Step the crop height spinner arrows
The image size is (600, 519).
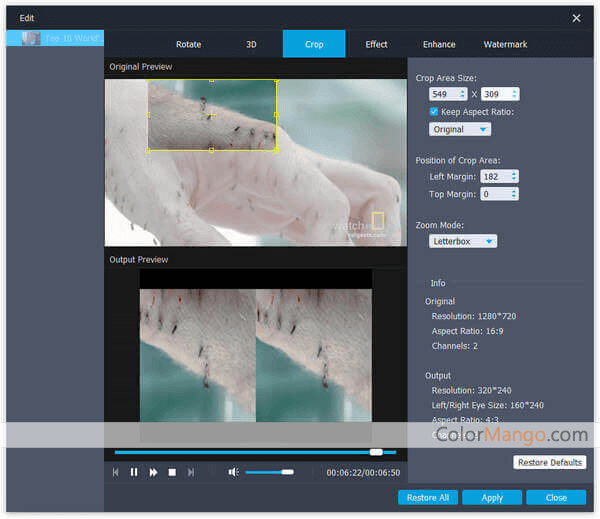click(515, 94)
